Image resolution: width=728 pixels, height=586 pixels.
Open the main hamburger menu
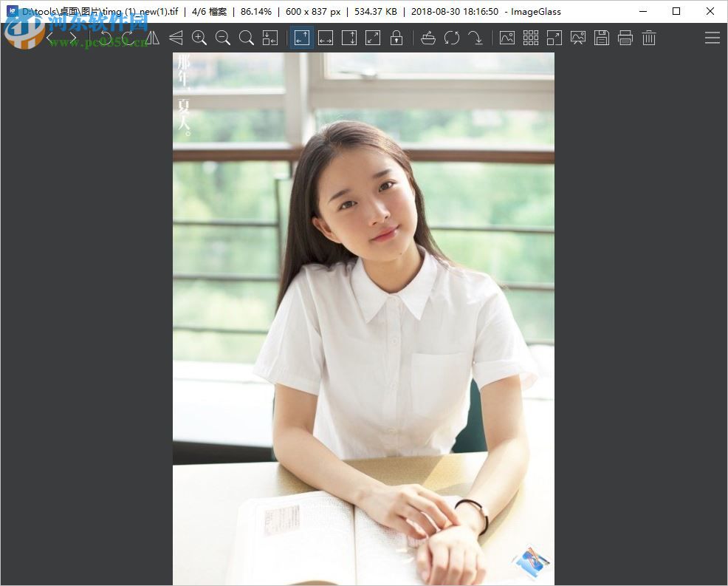tap(712, 38)
